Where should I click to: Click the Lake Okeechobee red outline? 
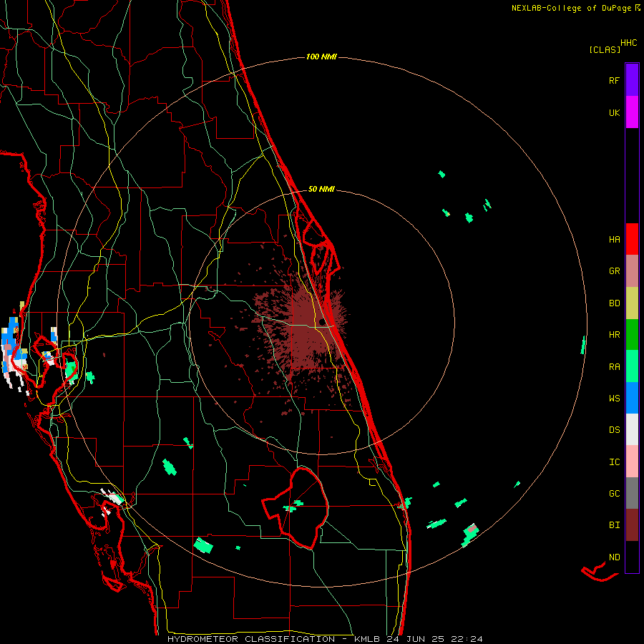(x=296, y=507)
